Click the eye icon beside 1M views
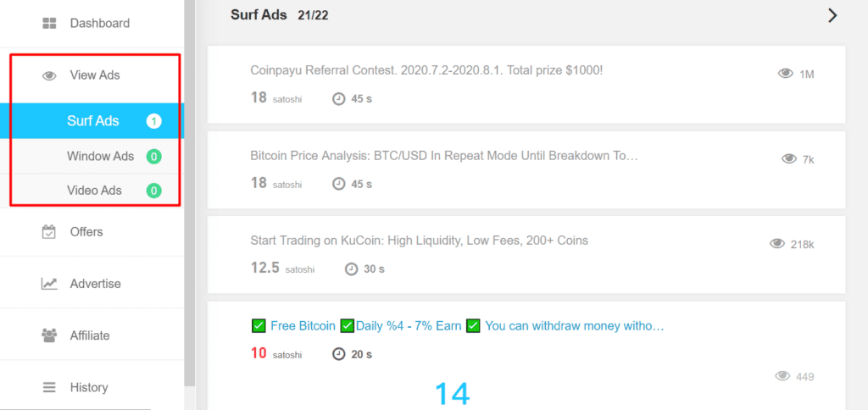The image size is (868, 410). click(786, 74)
